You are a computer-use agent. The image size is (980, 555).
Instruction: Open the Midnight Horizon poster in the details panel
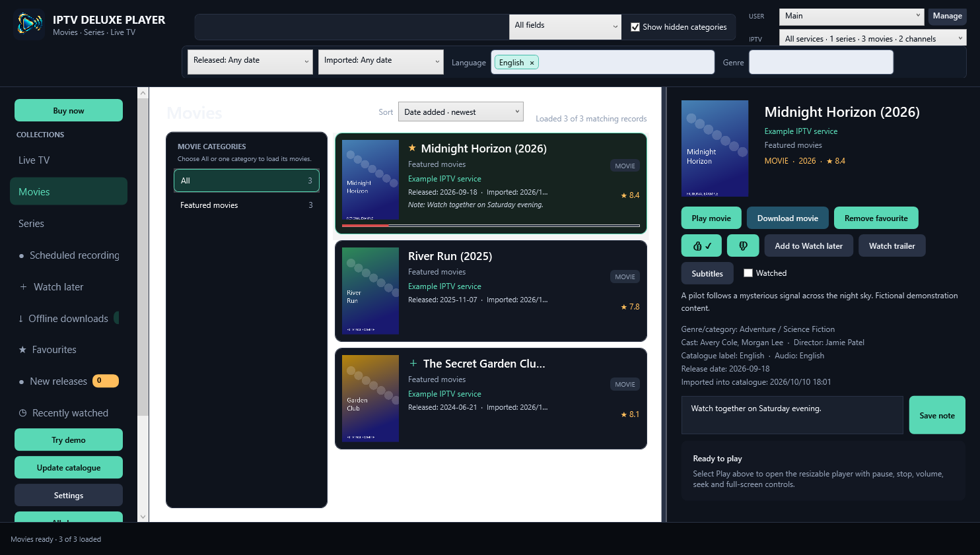pyautogui.click(x=715, y=148)
